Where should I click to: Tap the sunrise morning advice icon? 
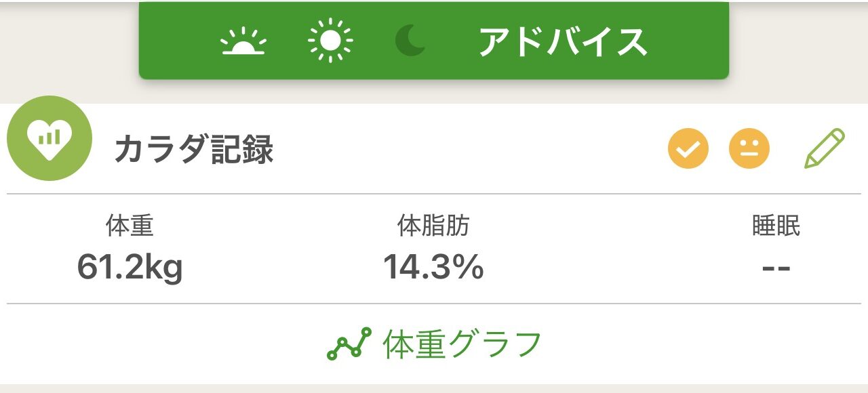[x=243, y=42]
